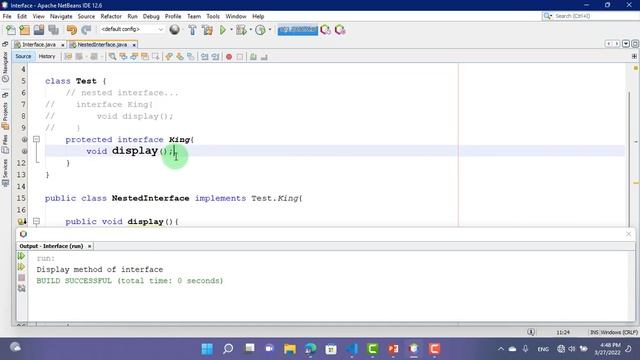The image size is (640, 360).
Task: Click the INS insert mode indicator
Action: (594, 332)
